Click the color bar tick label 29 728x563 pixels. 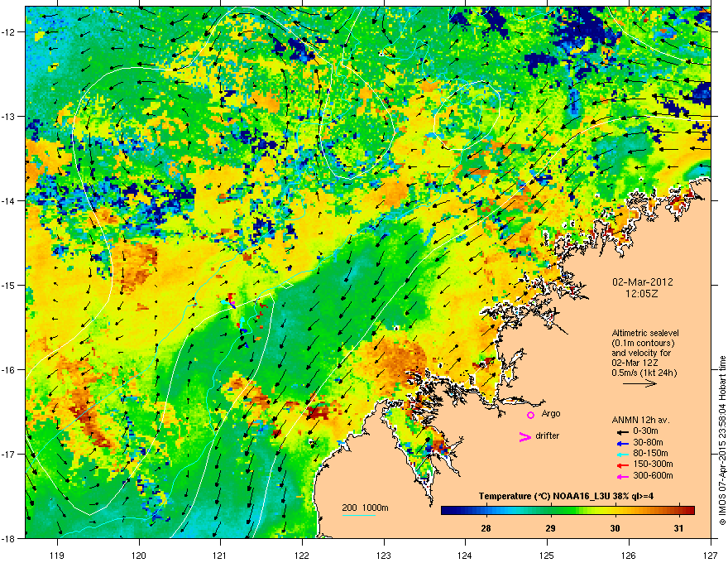coord(550,528)
